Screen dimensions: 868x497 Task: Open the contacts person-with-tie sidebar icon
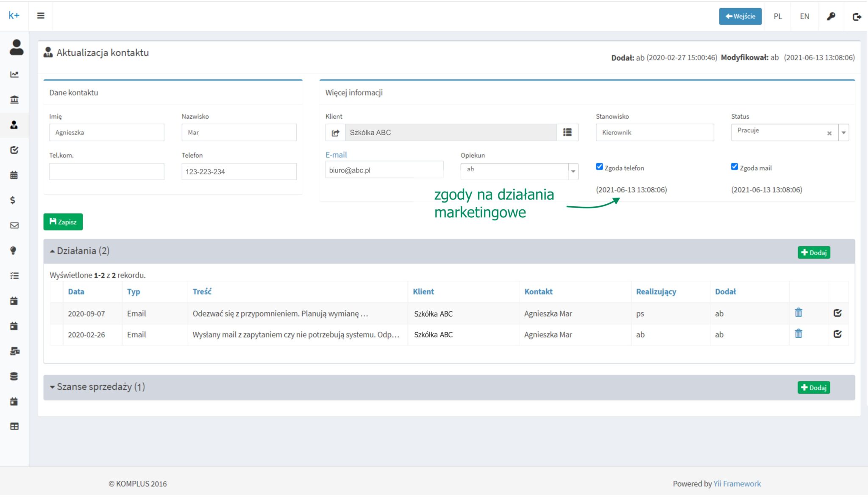(x=14, y=125)
